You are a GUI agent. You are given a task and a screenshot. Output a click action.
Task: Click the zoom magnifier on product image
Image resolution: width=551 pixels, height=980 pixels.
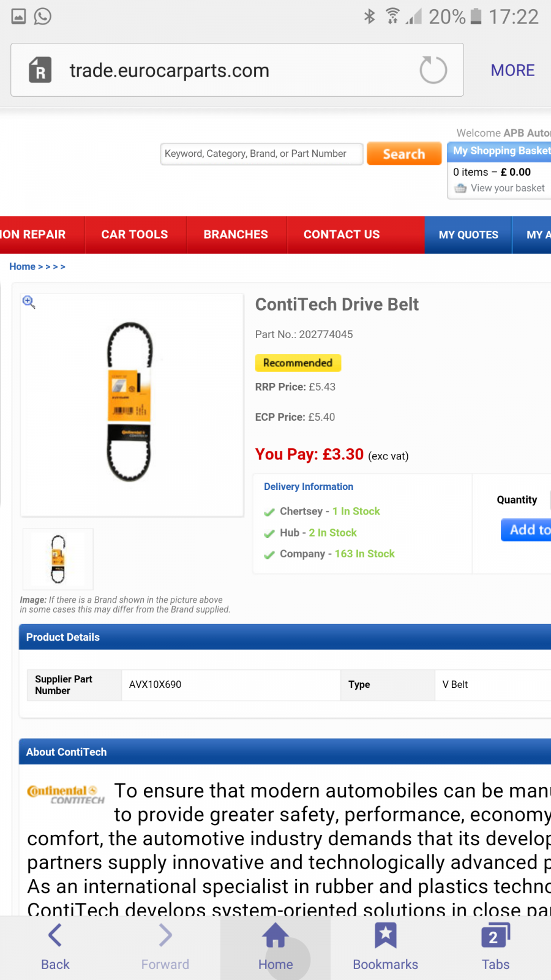(29, 302)
